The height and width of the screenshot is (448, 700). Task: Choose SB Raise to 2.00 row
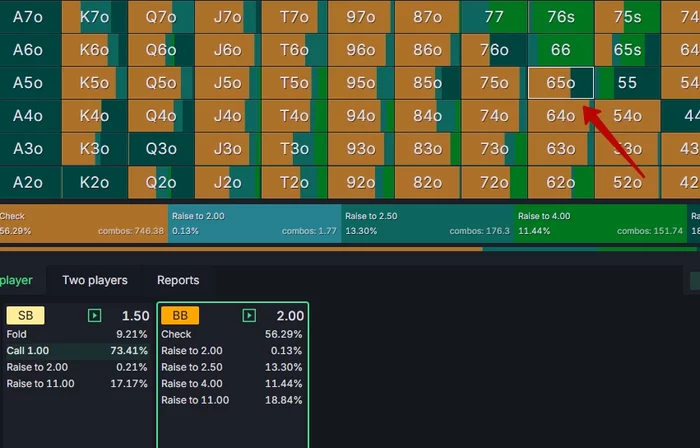[77, 367]
